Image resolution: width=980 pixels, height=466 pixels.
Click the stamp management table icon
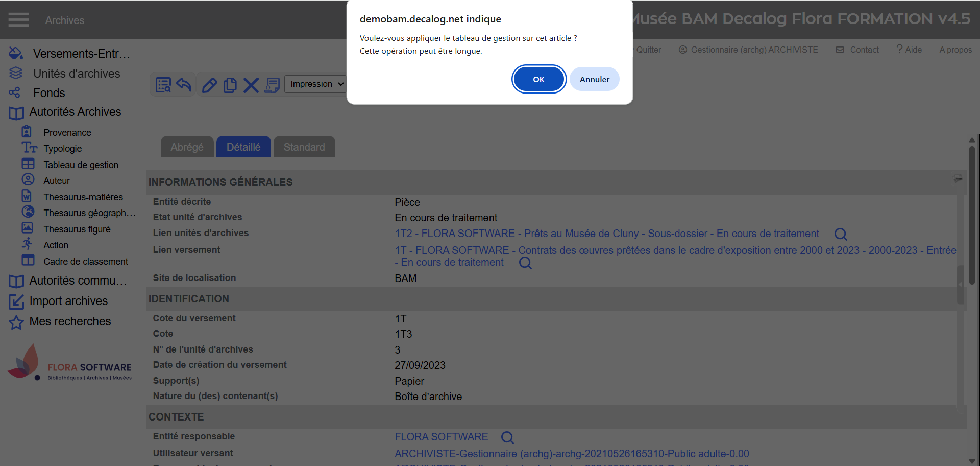(272, 85)
